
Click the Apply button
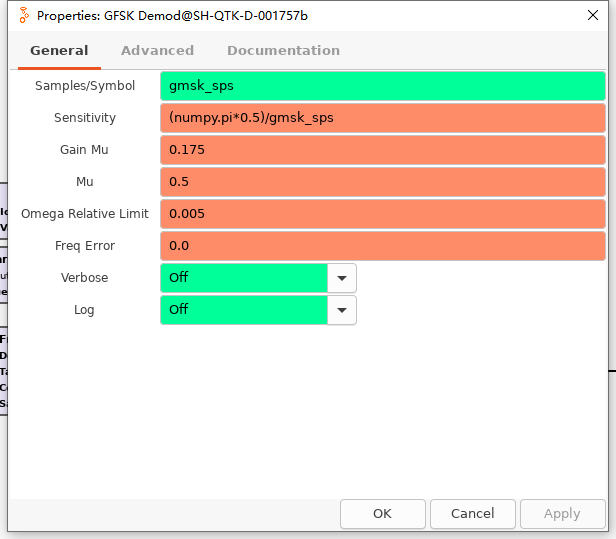pos(563,514)
